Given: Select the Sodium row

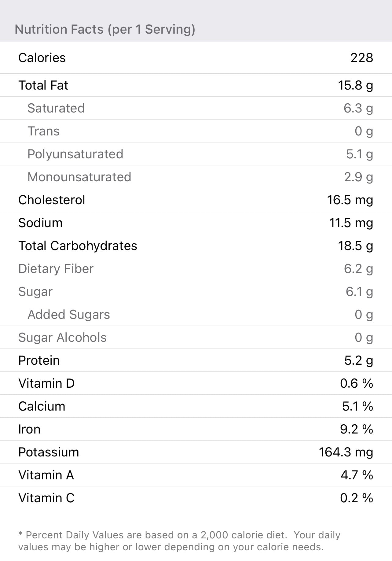Looking at the screenshot, I should click(x=196, y=223).
